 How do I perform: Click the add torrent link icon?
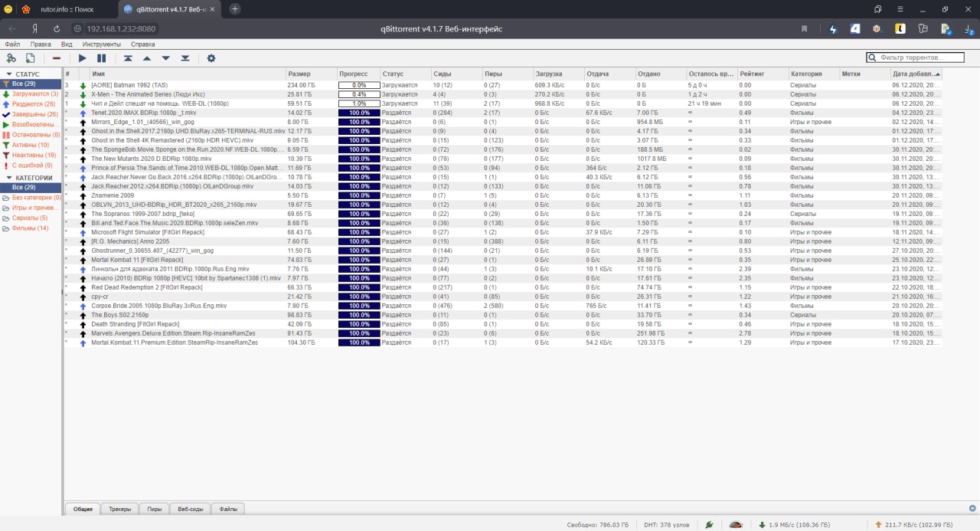pos(11,57)
